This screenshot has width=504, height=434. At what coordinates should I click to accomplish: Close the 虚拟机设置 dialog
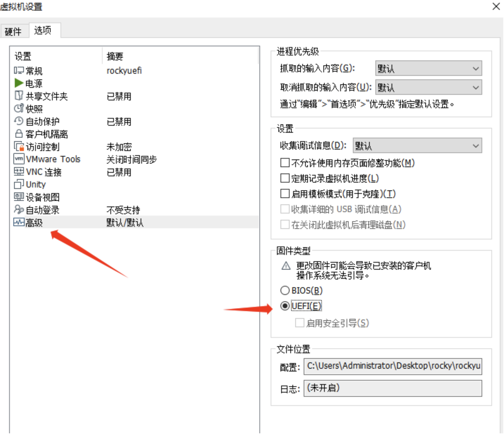click(496, 6)
